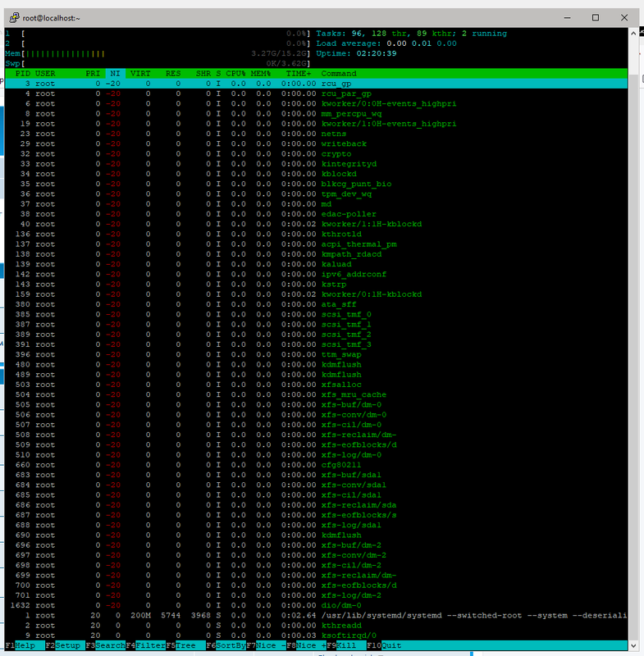This screenshot has width=644, height=656.
Task: Select the xfs_mru_cache process row
Action: click(x=316, y=395)
